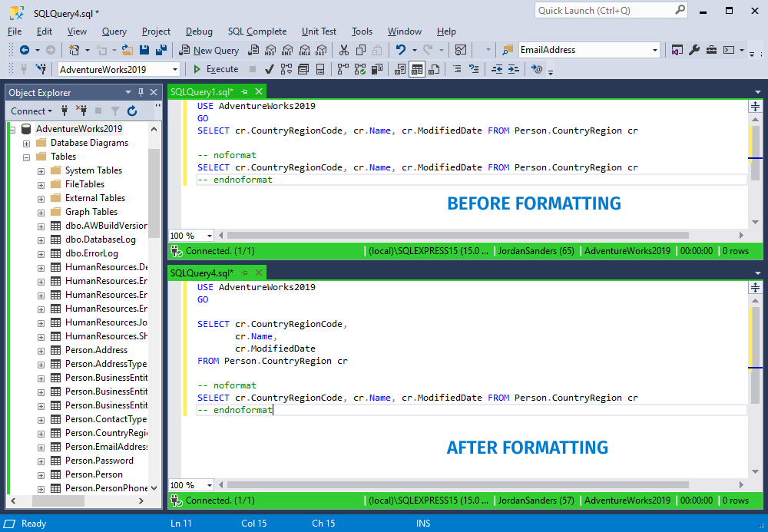This screenshot has width=768, height=532.
Task: Open the Unit Test menu
Action: (319, 31)
